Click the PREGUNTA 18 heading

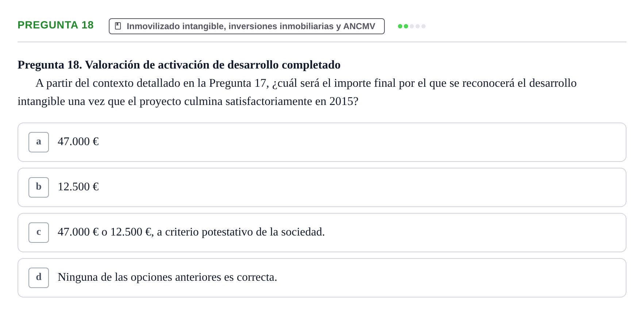pos(55,25)
